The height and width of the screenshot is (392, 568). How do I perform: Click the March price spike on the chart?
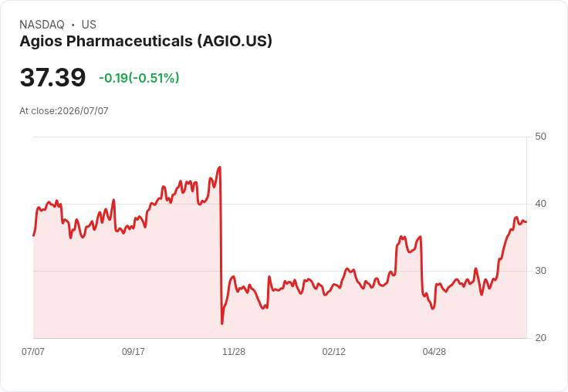point(401,237)
